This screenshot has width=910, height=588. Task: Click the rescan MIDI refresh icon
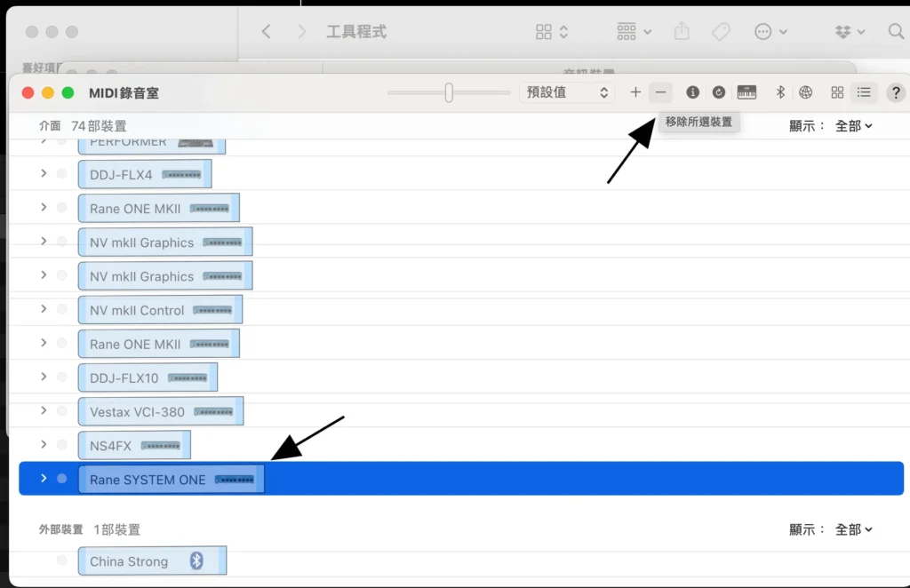pos(719,92)
